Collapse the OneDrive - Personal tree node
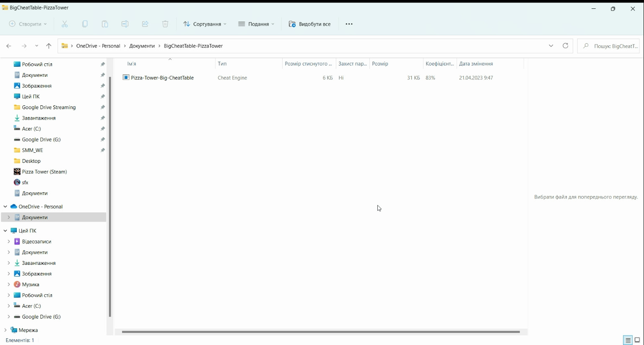 click(5, 206)
